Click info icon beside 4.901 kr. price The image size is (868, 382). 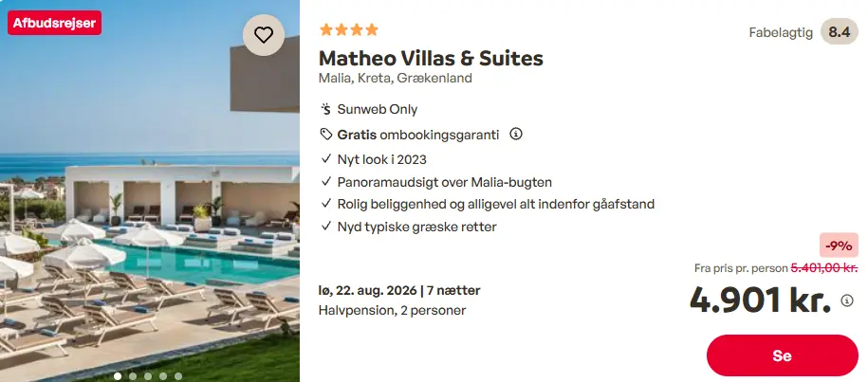pyautogui.click(x=847, y=300)
